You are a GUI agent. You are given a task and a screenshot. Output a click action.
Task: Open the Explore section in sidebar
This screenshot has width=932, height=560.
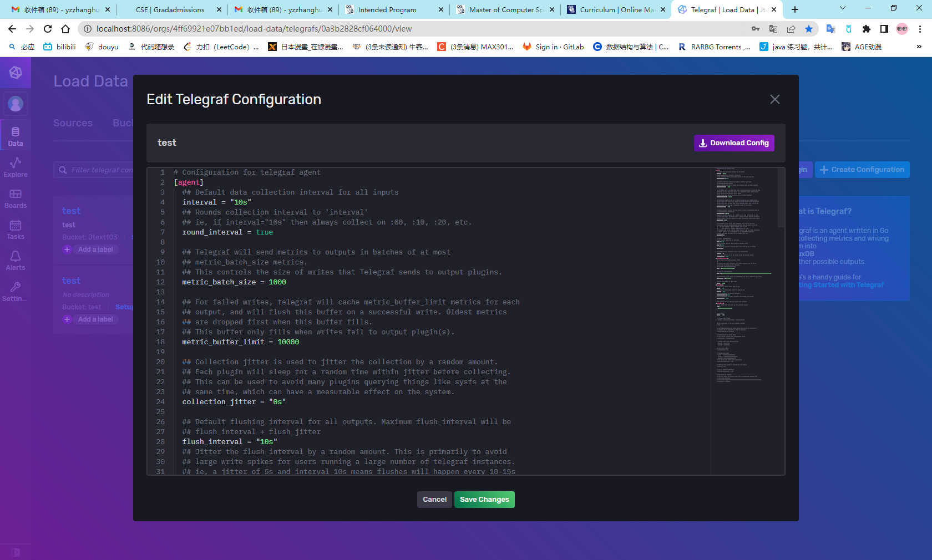(16, 167)
